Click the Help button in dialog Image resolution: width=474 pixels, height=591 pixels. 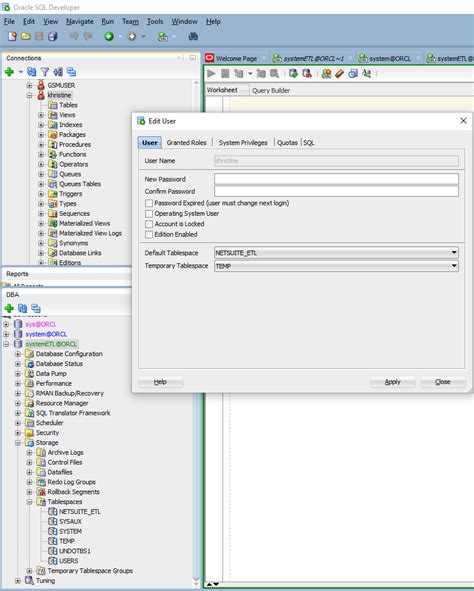(160, 382)
